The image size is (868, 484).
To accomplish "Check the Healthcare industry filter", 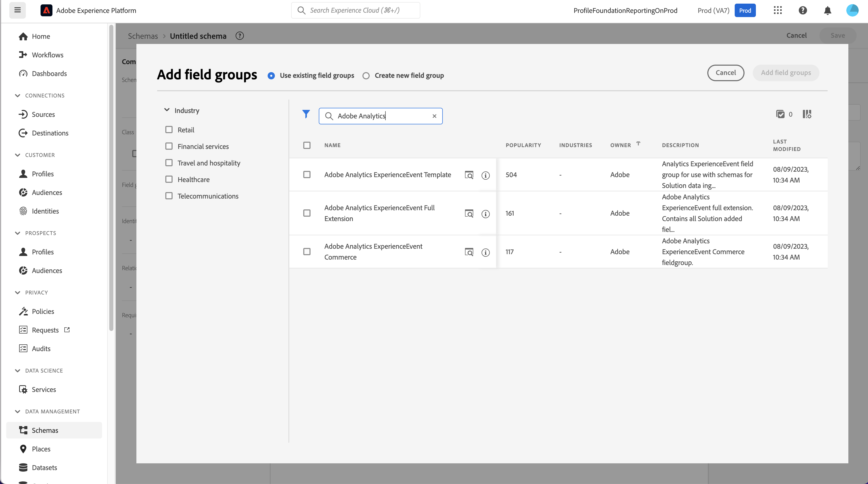I will (x=169, y=179).
